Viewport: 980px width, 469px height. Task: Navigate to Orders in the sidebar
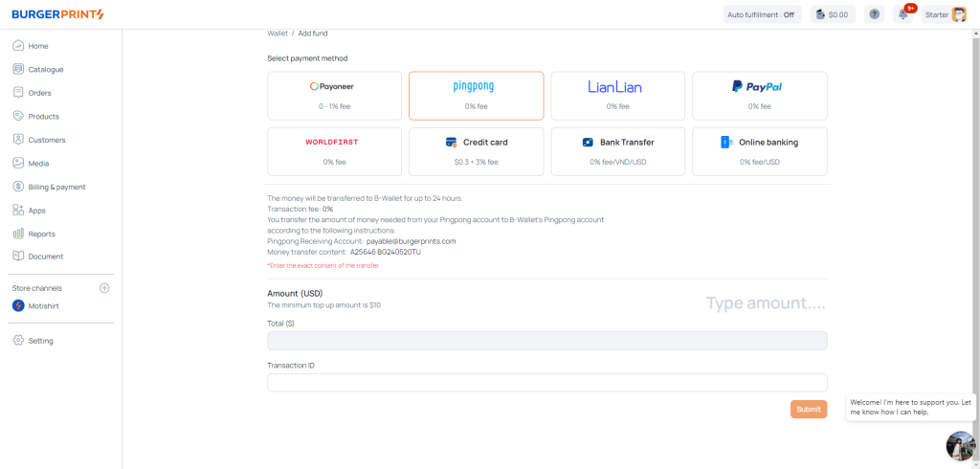click(39, 93)
